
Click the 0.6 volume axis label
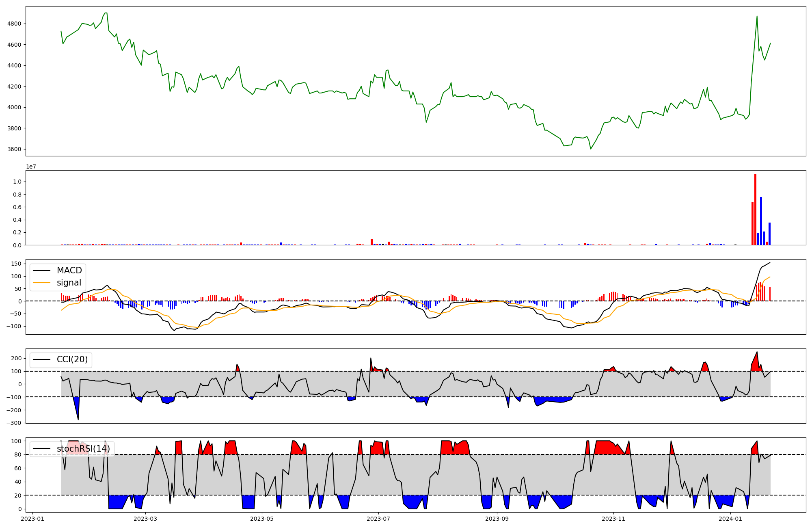click(x=17, y=207)
